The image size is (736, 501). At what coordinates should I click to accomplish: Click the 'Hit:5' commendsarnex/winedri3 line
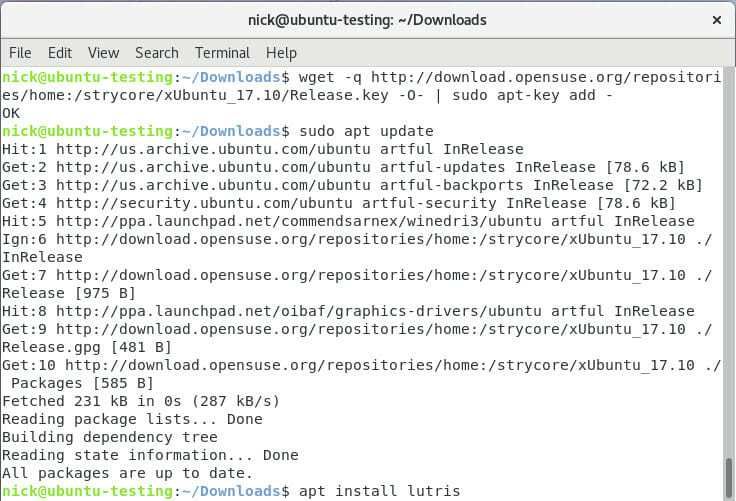348,221
